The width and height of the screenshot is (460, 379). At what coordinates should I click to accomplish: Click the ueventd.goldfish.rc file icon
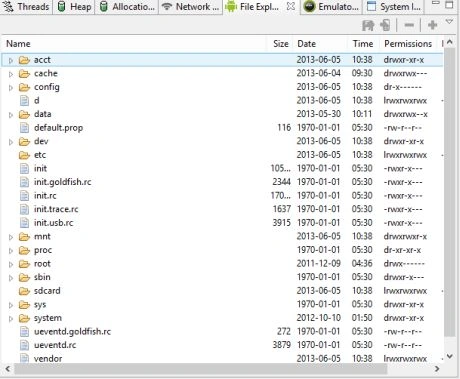tap(24, 332)
